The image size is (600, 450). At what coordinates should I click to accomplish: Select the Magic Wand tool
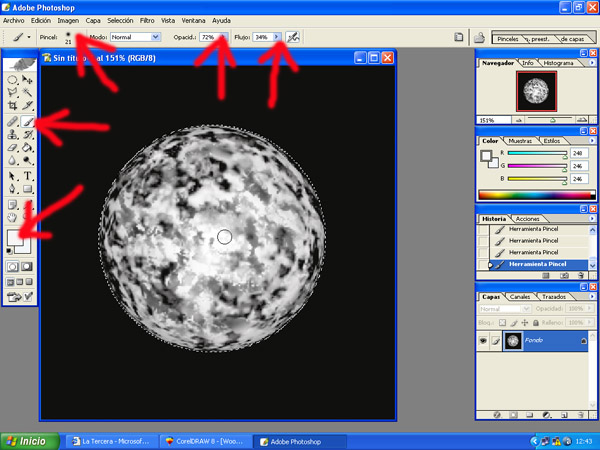[27, 92]
